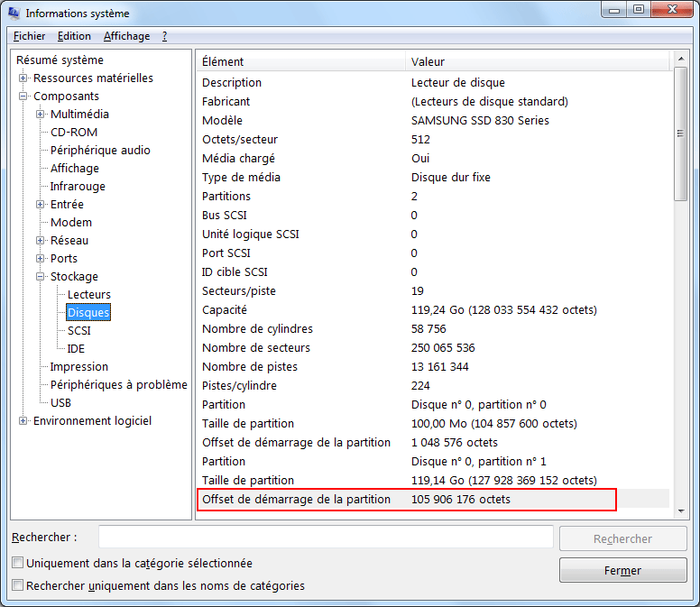Select the Périphériques à problème item
The width and height of the screenshot is (700, 607).
pyautogui.click(x=118, y=385)
